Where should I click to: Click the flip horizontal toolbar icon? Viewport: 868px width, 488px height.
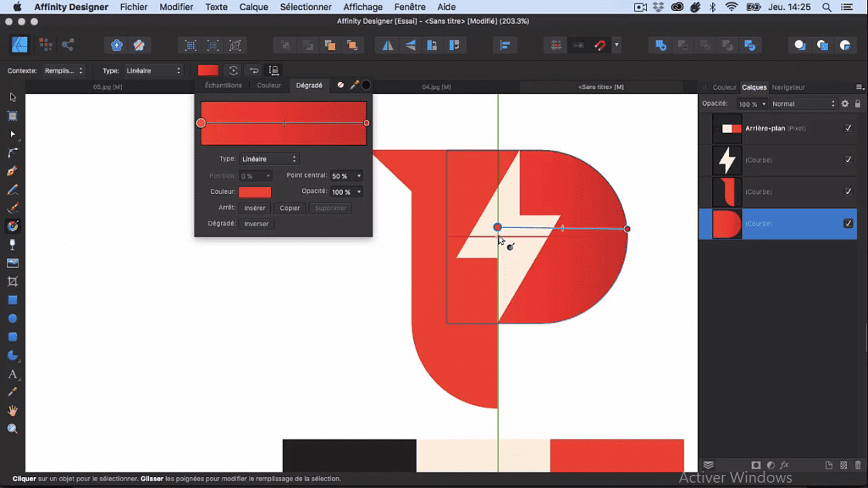click(x=388, y=46)
